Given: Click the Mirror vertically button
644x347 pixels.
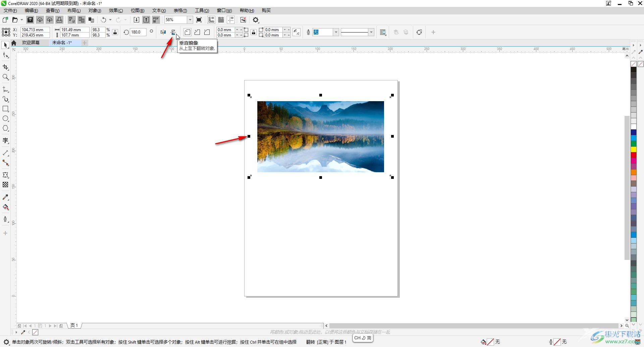Looking at the screenshot, I should [x=173, y=32].
